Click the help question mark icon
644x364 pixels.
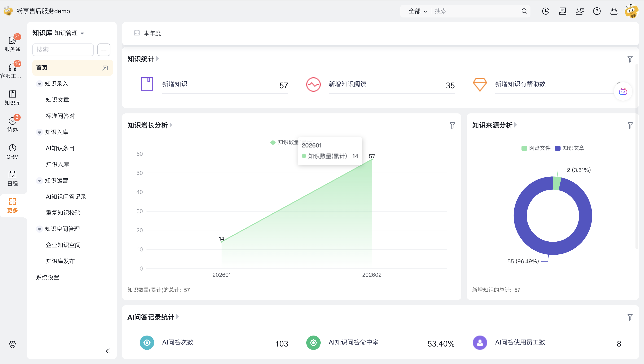click(597, 11)
